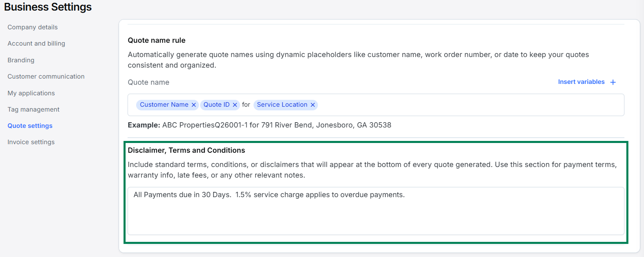Select Quote settings in the sidebar
Image resolution: width=644 pixels, height=257 pixels.
[x=30, y=126]
